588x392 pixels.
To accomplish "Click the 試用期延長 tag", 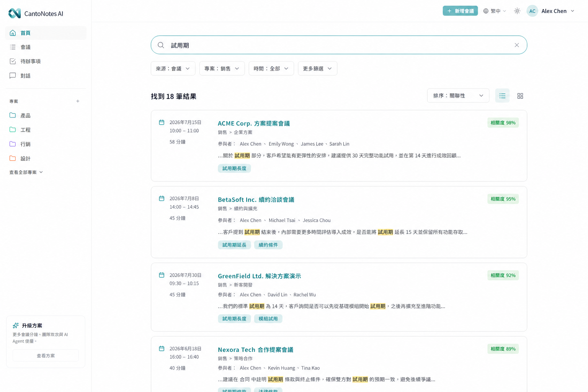I will (234, 245).
